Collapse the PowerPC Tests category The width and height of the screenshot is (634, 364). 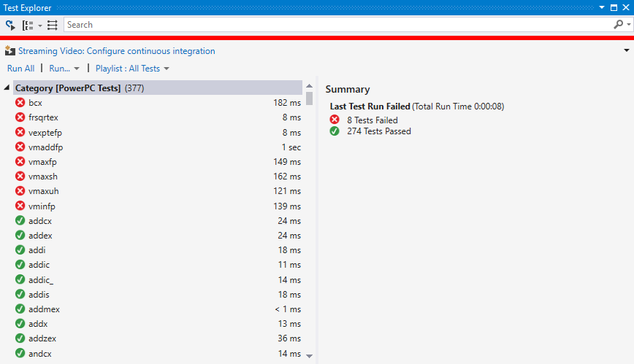[7, 88]
